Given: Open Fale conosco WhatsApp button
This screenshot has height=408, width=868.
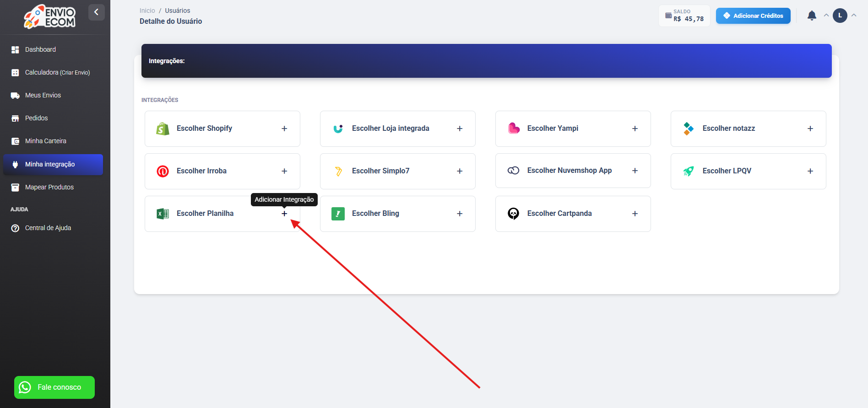Looking at the screenshot, I should click(54, 387).
